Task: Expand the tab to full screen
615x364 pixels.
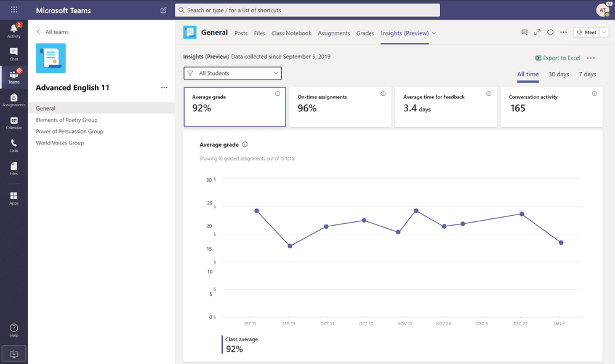Action: [x=537, y=33]
